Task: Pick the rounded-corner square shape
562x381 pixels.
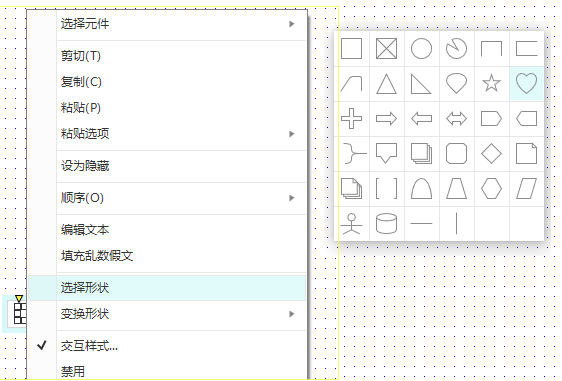Action: [456, 153]
